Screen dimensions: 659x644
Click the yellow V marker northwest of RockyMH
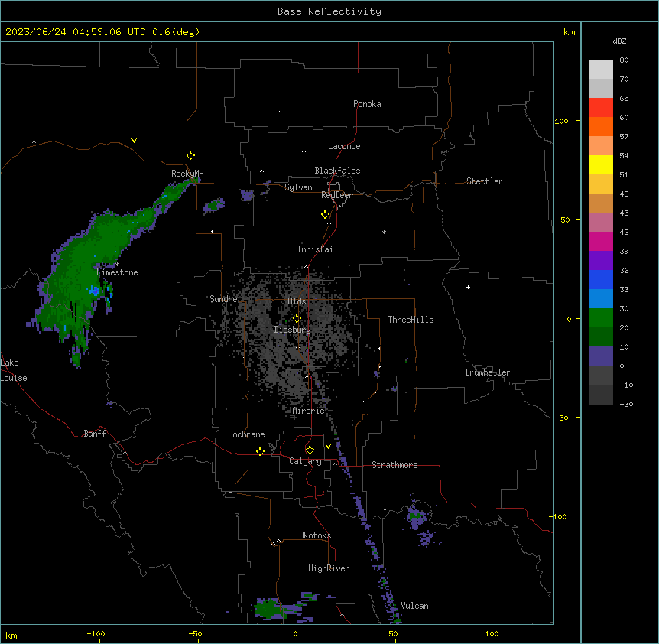tap(134, 141)
